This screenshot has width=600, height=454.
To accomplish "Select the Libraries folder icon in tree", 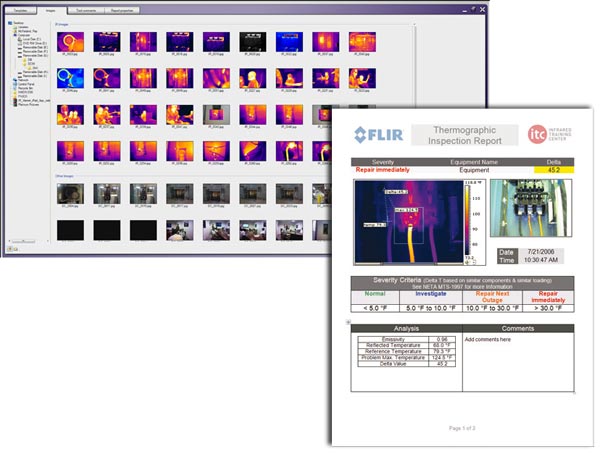I will click(15, 28).
